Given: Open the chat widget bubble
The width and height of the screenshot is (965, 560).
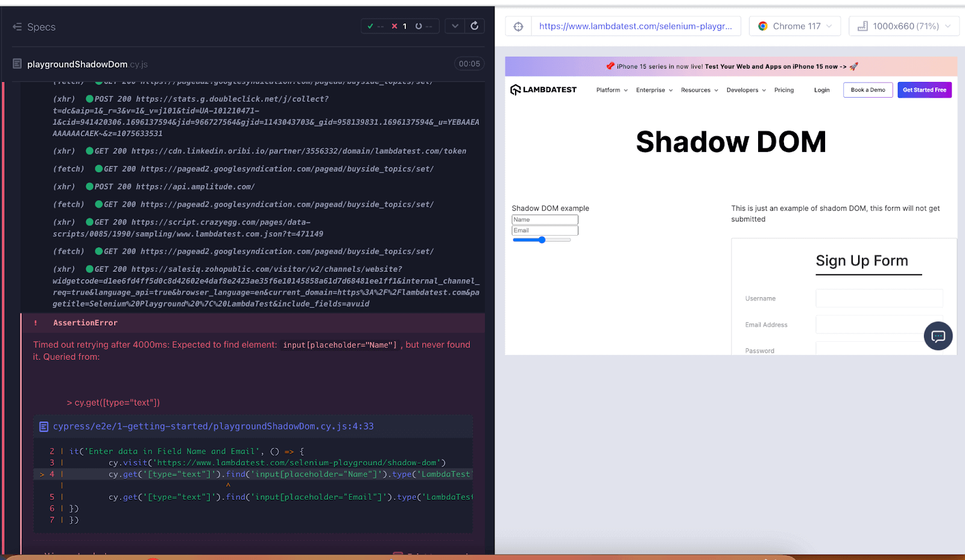Looking at the screenshot, I should point(938,336).
